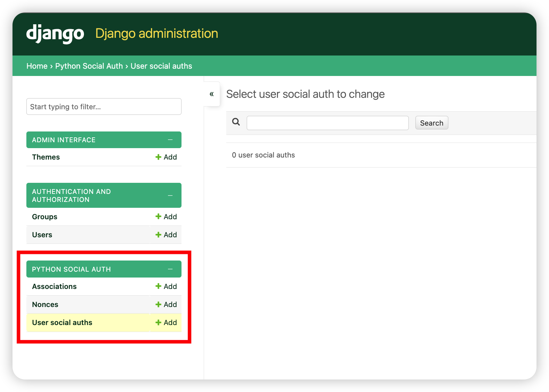Click 'Select user social auth to change' heading
The image size is (549, 392).
coord(305,94)
